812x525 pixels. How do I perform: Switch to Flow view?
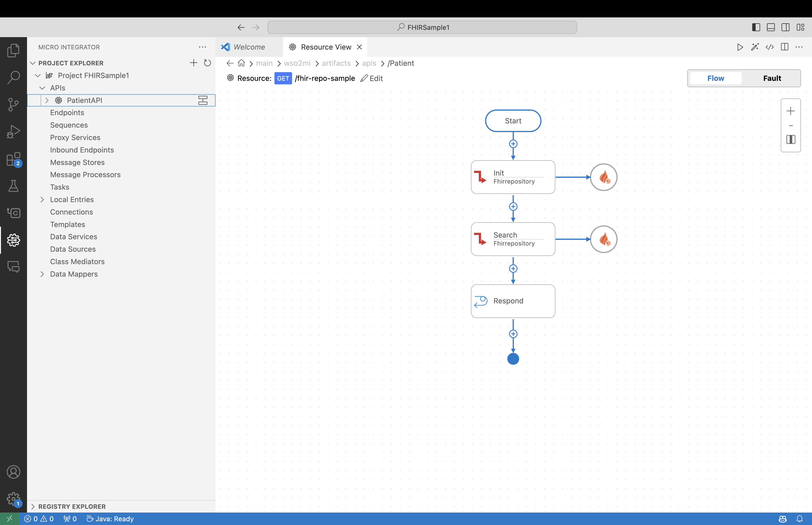click(x=716, y=78)
